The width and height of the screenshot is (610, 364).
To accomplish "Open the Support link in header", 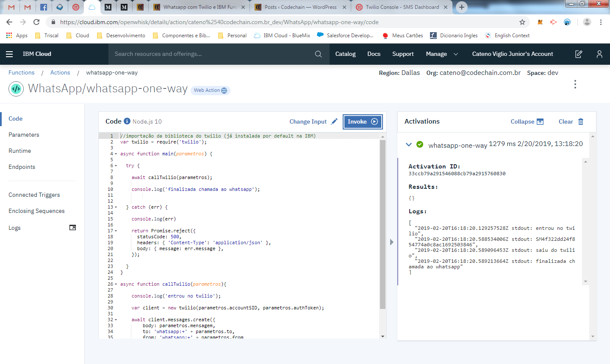I will click(x=403, y=54).
